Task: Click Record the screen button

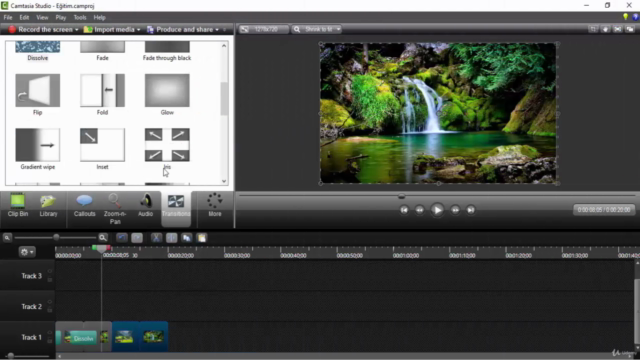Action: tap(40, 29)
